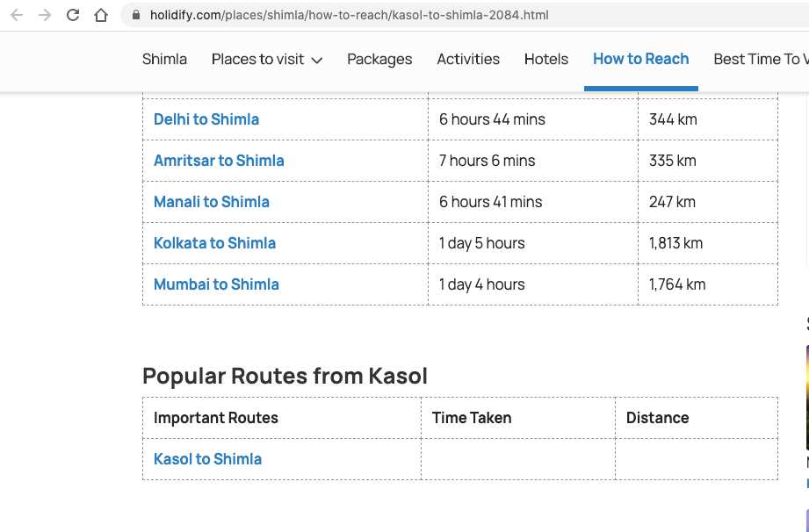This screenshot has height=532, width=809.
Task: Click the Mumbai to Shimla link
Action: 216,284
